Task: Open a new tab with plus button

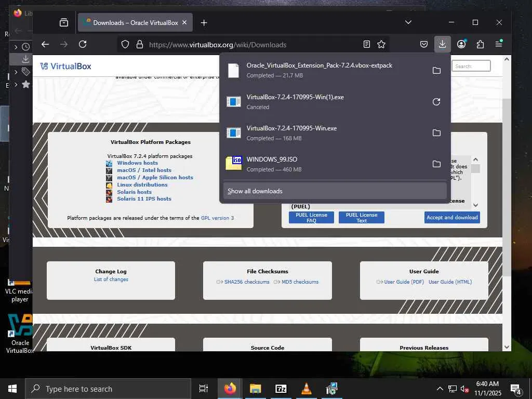Action: 204,23
